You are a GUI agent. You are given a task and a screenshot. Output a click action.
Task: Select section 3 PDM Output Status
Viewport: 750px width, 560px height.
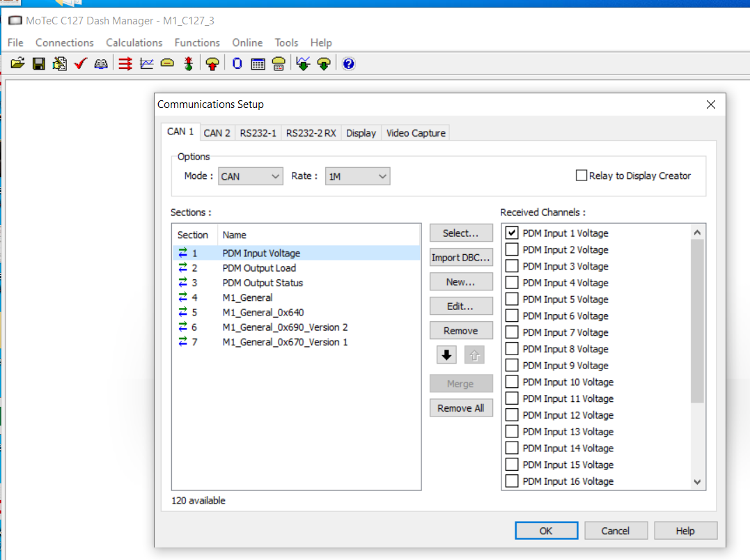(x=296, y=283)
